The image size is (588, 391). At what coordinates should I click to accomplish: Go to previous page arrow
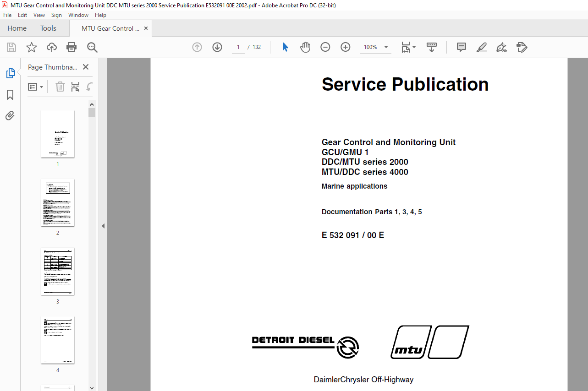(197, 47)
